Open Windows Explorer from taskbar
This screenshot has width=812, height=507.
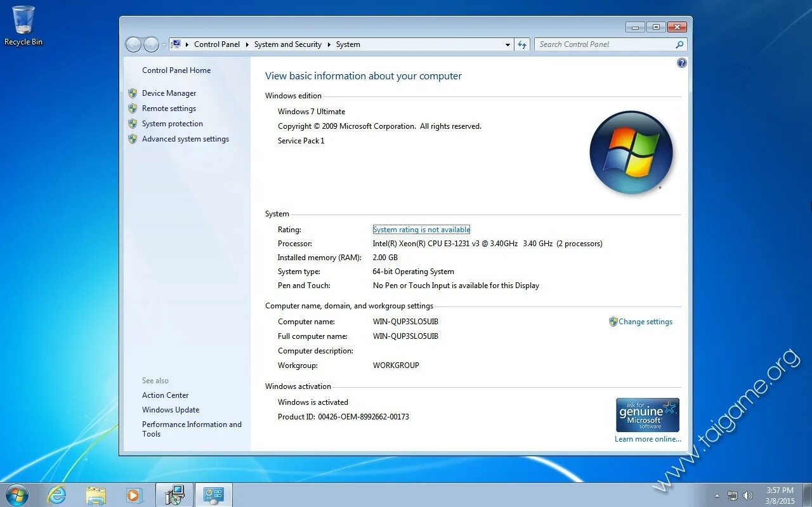[x=96, y=495]
